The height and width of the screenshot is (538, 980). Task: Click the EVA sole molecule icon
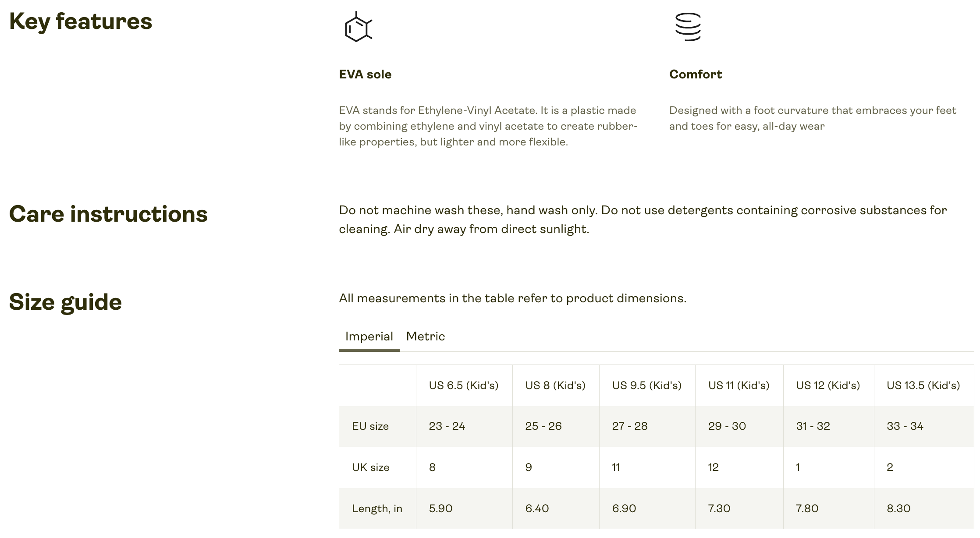pos(358,27)
